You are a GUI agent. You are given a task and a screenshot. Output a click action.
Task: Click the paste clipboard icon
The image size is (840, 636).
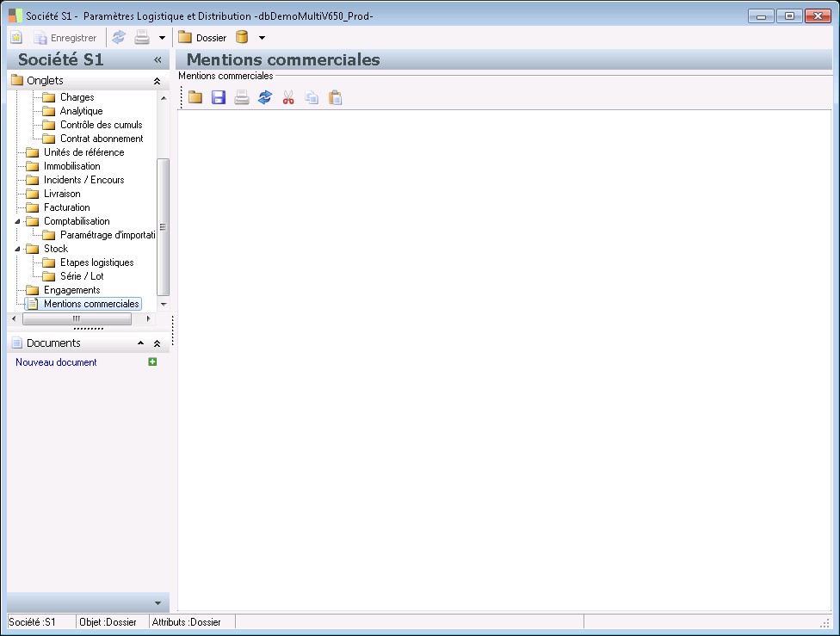pyautogui.click(x=336, y=98)
